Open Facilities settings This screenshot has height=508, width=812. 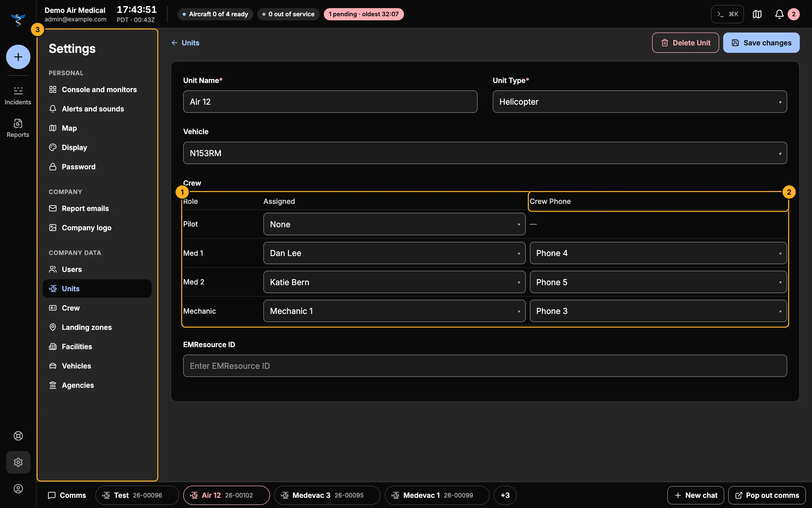97,347
